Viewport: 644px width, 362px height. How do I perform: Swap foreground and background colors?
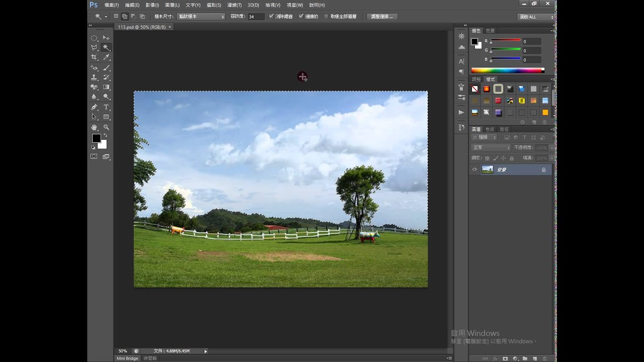tap(105, 135)
